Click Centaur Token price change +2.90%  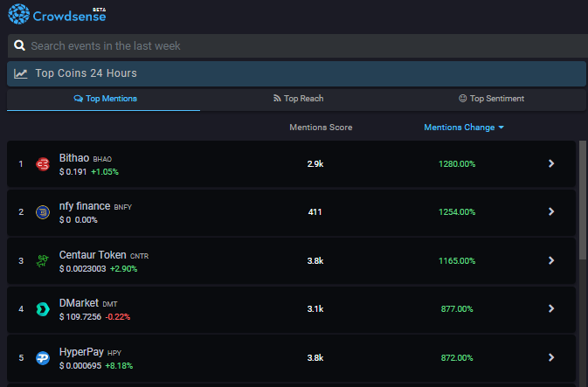123,269
